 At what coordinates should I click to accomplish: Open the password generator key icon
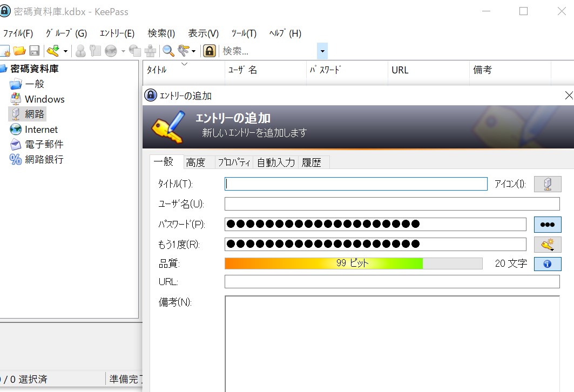click(547, 244)
